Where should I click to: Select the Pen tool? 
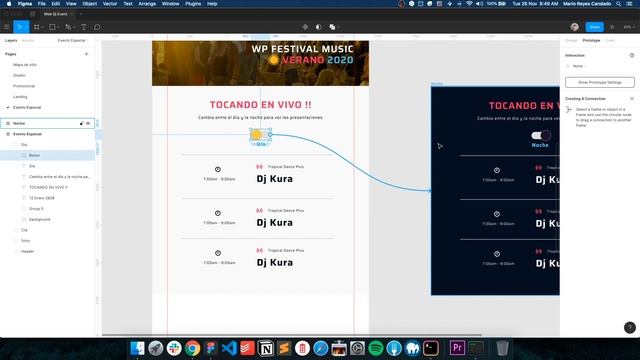coord(68,27)
